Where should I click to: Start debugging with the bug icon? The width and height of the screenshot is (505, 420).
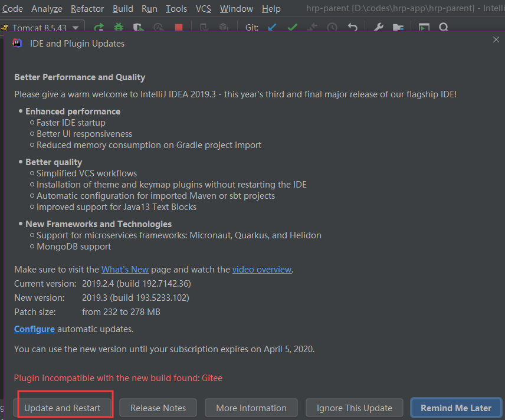119,27
